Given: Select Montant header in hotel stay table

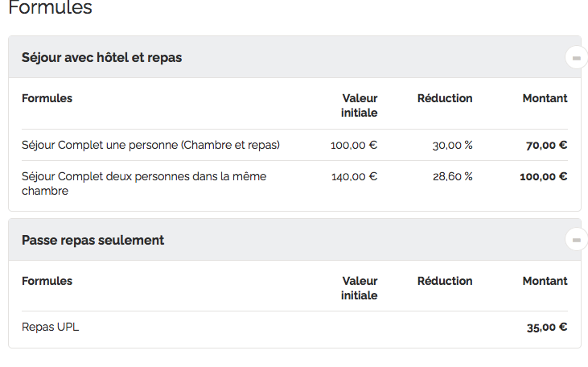Looking at the screenshot, I should tap(545, 98).
